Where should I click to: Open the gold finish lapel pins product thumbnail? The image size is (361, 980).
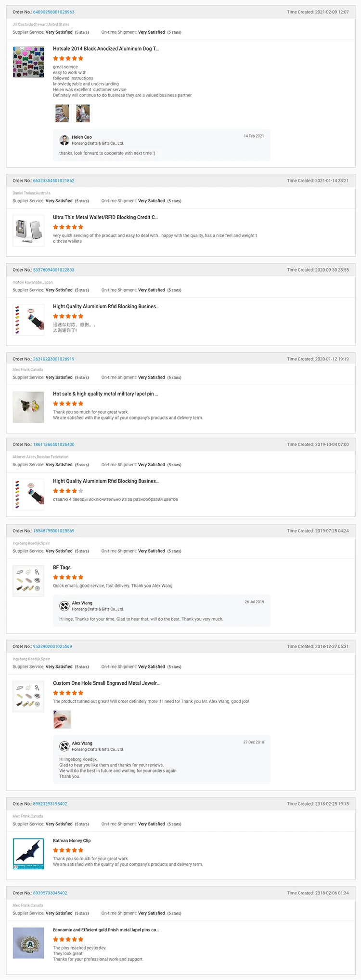coord(28,943)
